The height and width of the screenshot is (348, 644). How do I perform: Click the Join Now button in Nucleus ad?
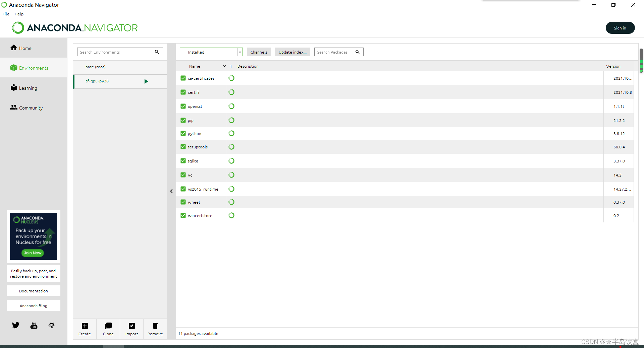pyautogui.click(x=33, y=253)
